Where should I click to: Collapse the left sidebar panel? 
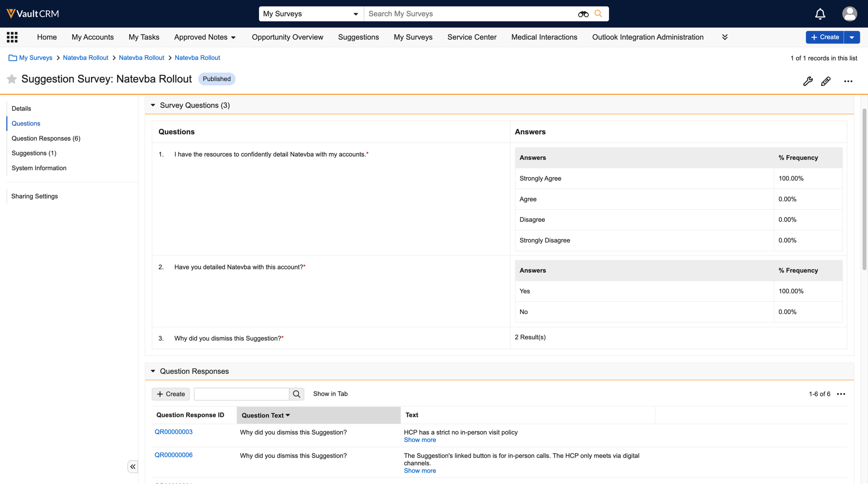133,467
